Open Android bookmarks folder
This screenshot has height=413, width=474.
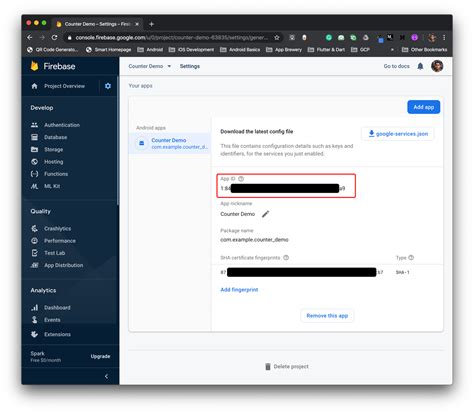coord(150,50)
